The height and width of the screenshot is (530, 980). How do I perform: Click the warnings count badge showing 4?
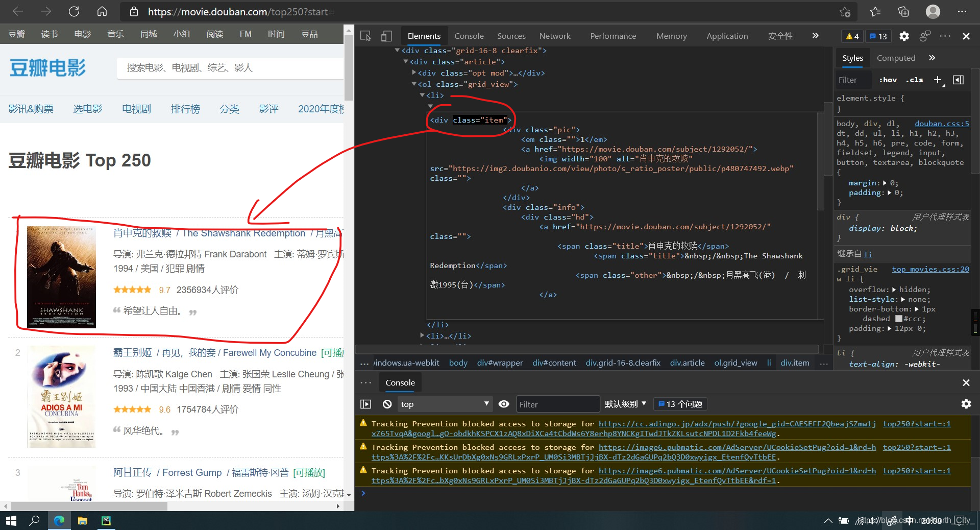pyautogui.click(x=852, y=36)
